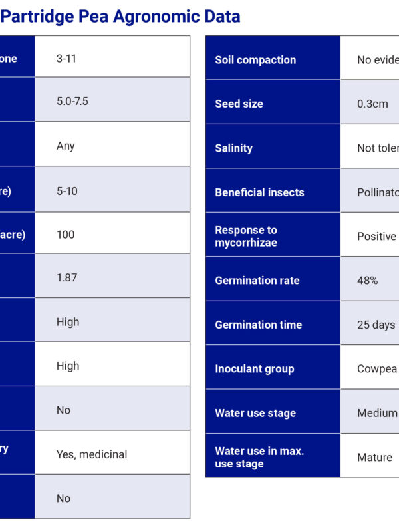Select the 0.3cm seed size value
Image resolution: width=399 pixels, height=532 pixels.
pos(372,104)
